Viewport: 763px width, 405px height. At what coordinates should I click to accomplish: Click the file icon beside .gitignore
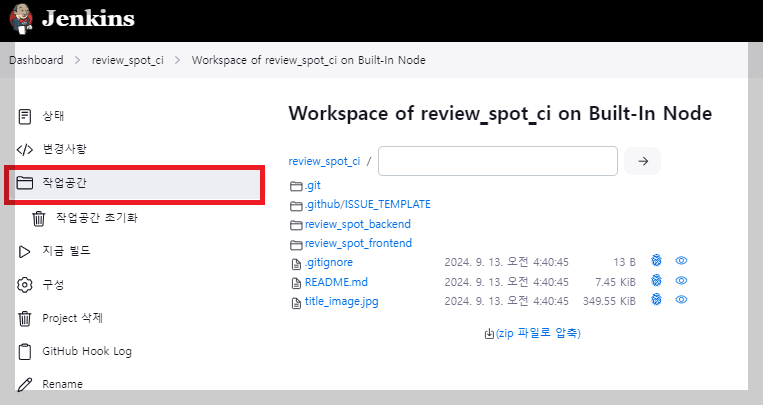(296, 264)
